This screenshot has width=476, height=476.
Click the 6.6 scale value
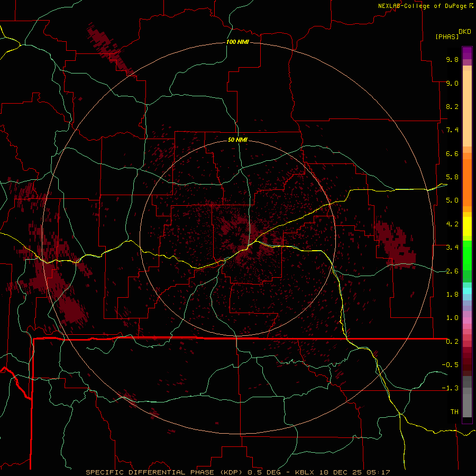(x=452, y=153)
